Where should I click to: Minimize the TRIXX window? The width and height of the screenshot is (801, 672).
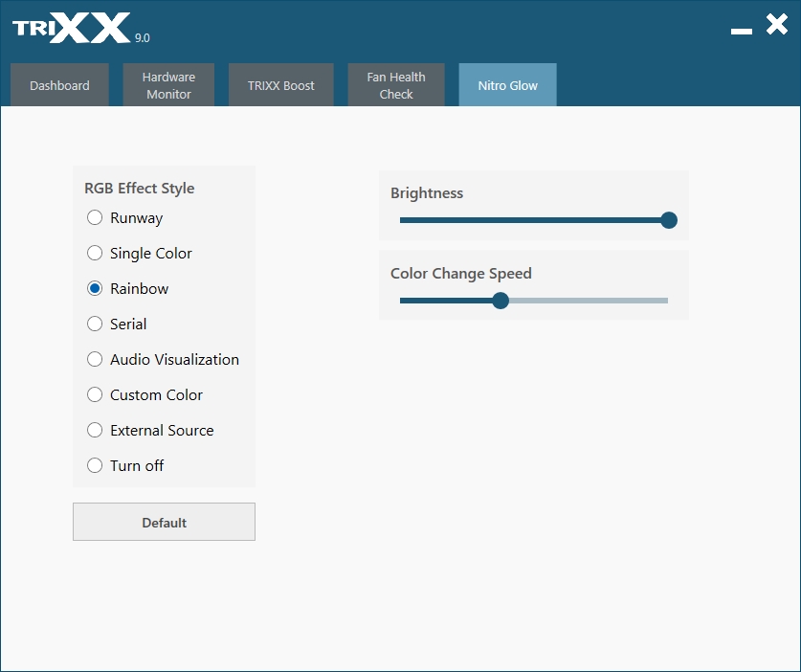(x=742, y=32)
